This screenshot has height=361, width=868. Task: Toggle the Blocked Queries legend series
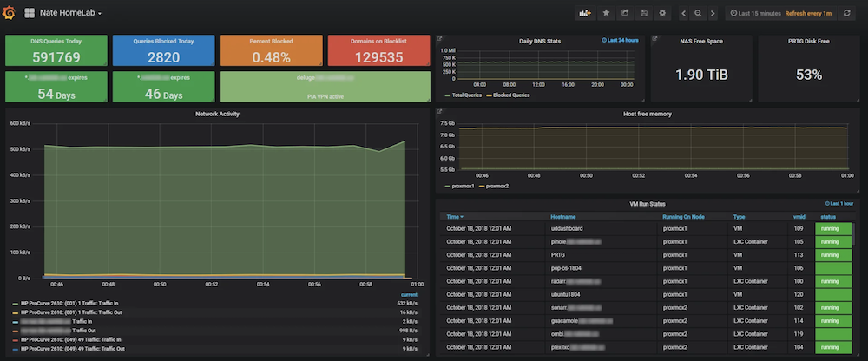click(x=510, y=95)
